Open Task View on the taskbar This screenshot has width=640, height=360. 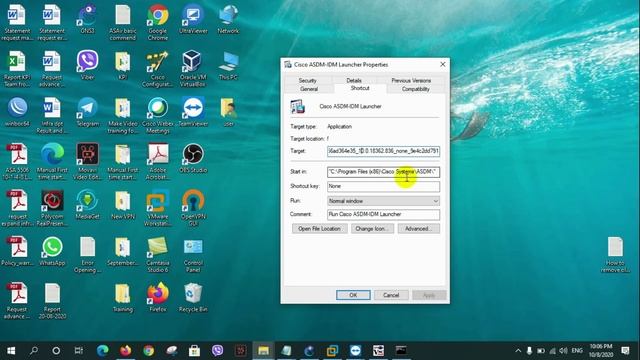pyautogui.click(x=78, y=350)
